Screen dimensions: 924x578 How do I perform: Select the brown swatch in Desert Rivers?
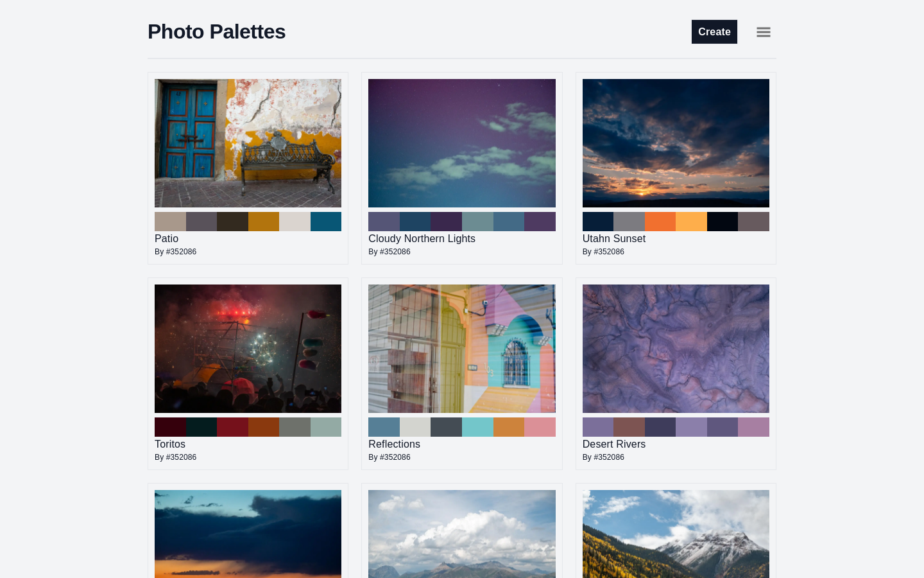click(629, 427)
